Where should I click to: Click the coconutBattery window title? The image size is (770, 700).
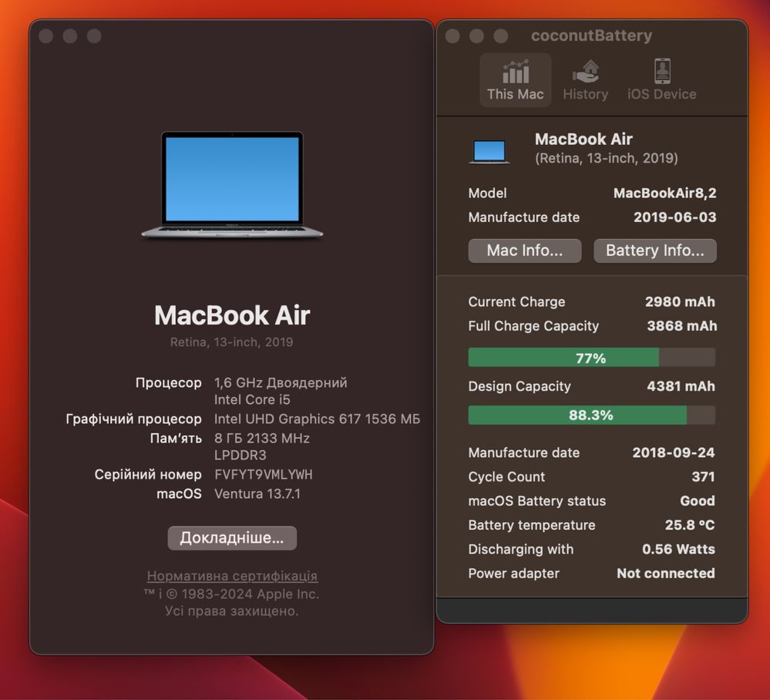tap(592, 35)
